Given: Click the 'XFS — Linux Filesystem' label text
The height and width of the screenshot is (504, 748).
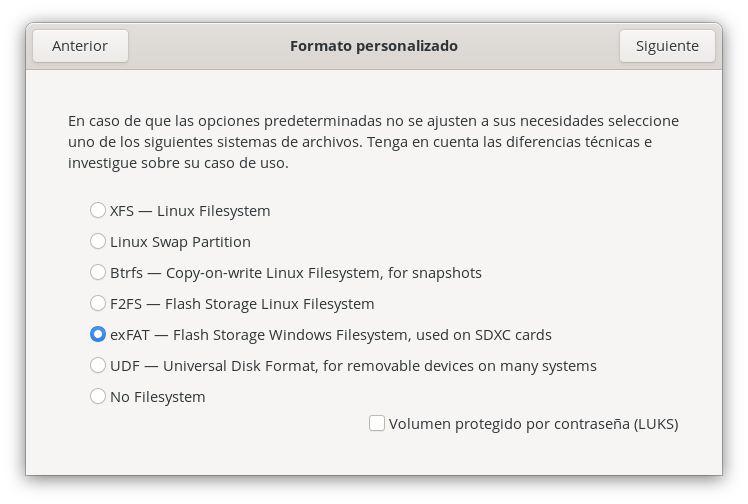Looking at the screenshot, I should tap(190, 211).
